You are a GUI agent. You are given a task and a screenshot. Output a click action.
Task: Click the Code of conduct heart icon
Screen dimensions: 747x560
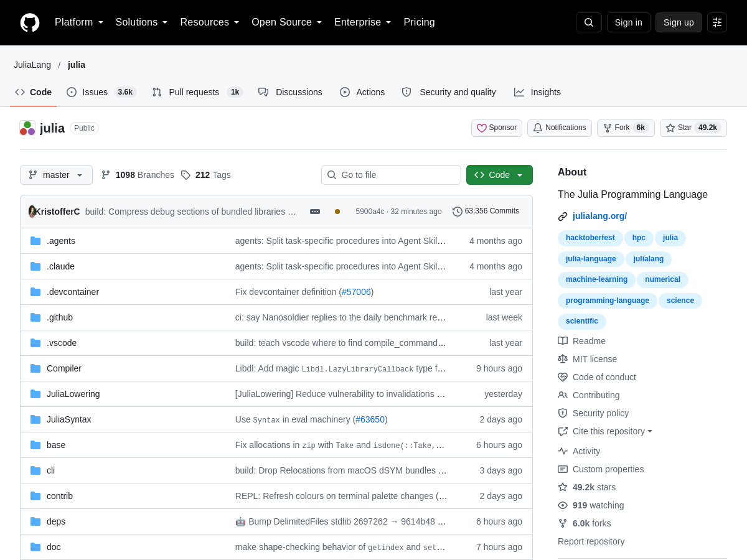coord(563,377)
